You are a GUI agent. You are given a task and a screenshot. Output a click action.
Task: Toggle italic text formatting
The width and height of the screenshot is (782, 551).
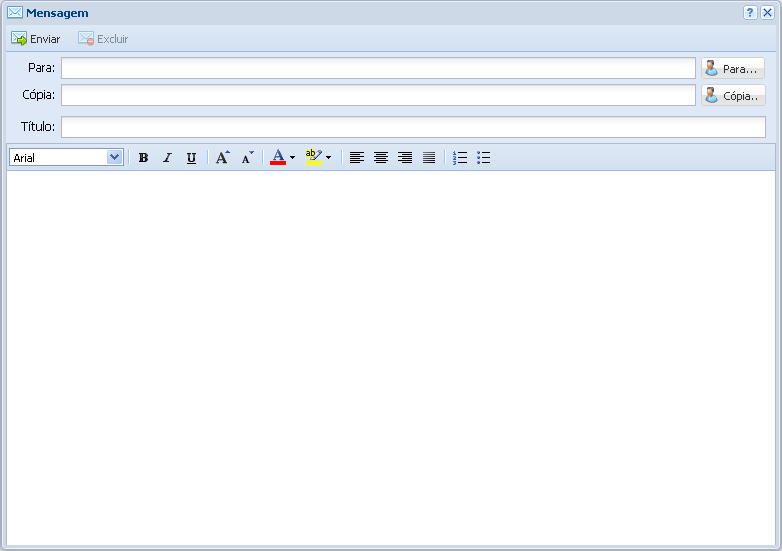pos(167,158)
